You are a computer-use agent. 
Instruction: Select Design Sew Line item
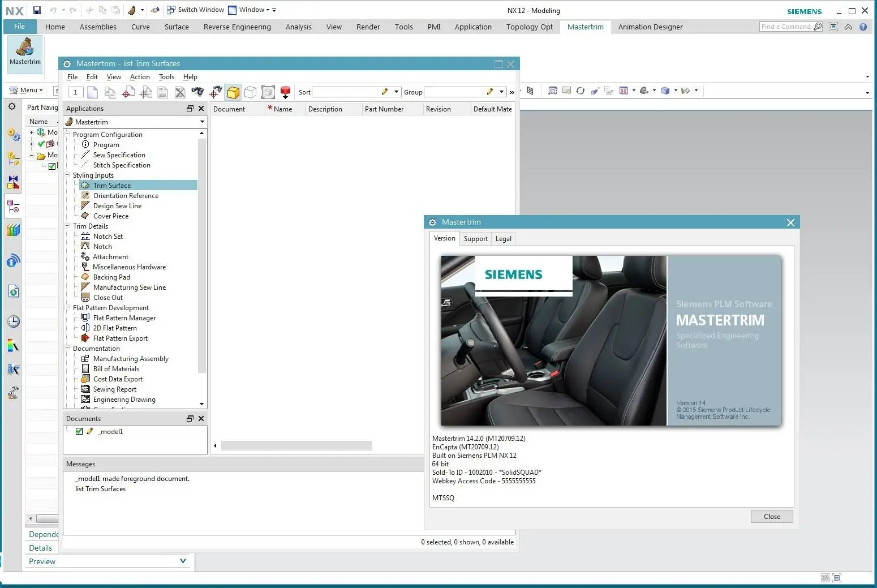point(117,206)
